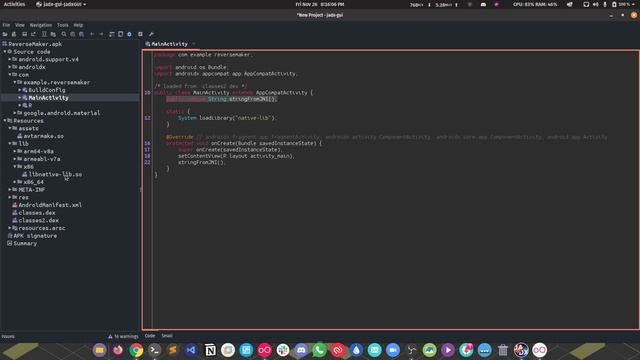This screenshot has height=360, width=640.
Task: Collapse the assets folder
Action: point(10,128)
